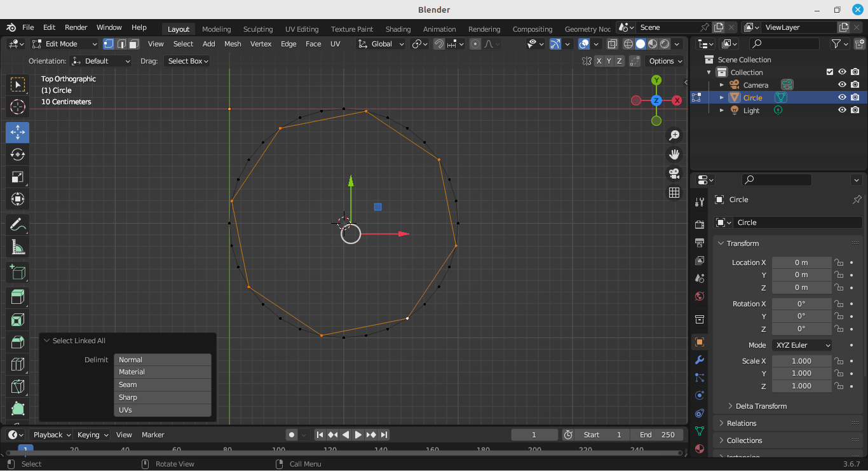Image resolution: width=868 pixels, height=471 pixels.
Task: Open the Vertex menu
Action: click(261, 44)
